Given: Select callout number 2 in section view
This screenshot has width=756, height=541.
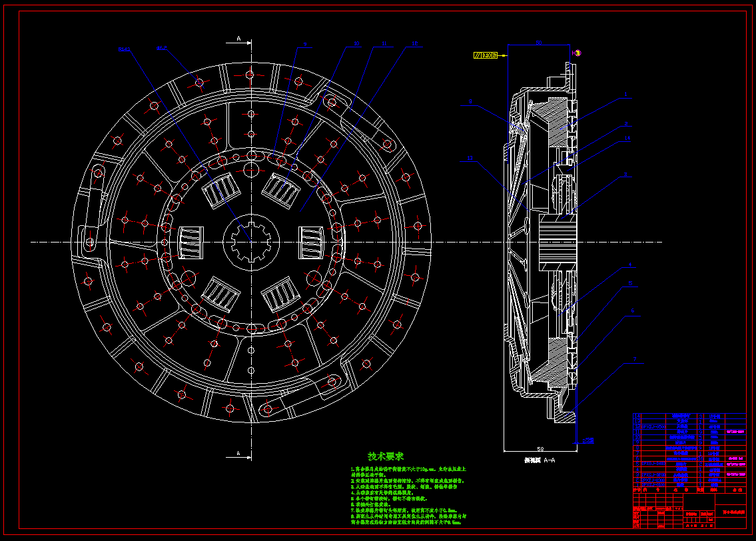Looking at the screenshot, I should coord(626,123).
